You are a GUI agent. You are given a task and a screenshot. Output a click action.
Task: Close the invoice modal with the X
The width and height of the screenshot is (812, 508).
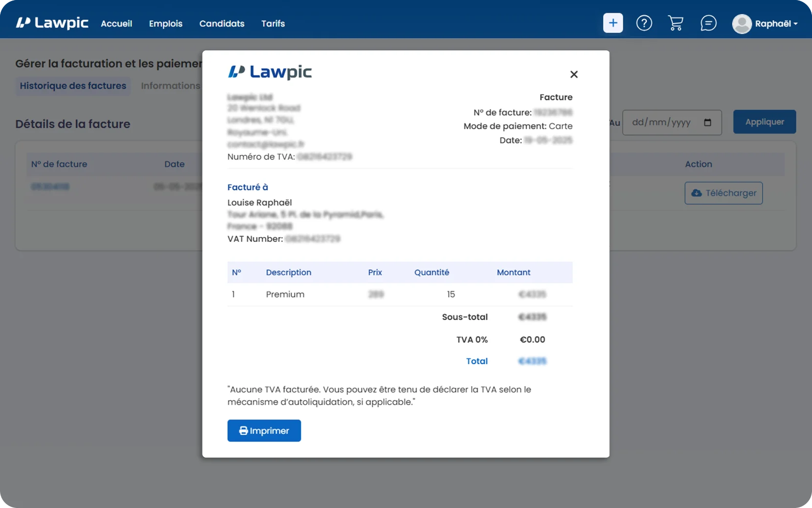click(574, 74)
